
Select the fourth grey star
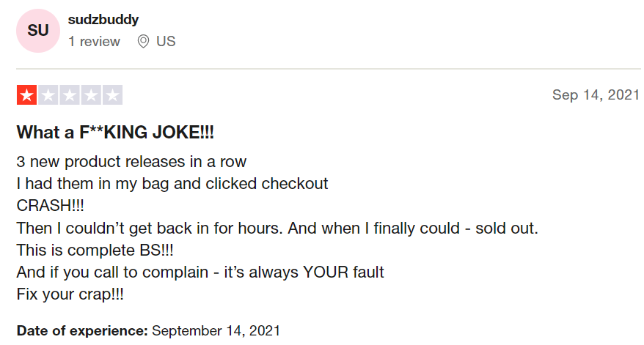[91, 95]
